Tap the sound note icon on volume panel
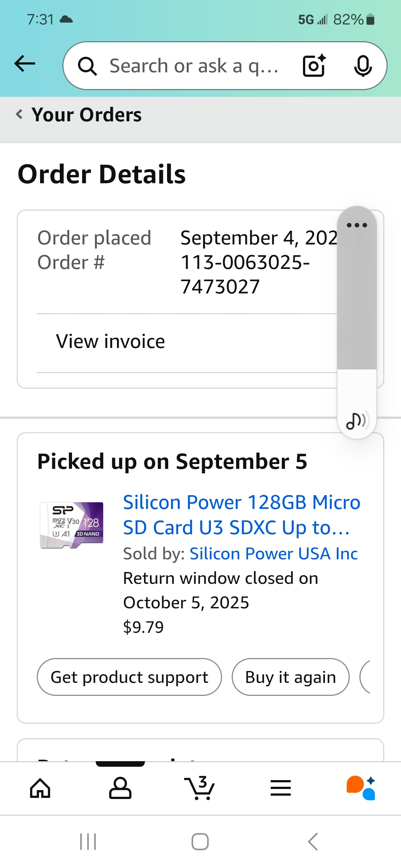The image size is (401, 868). point(356,421)
